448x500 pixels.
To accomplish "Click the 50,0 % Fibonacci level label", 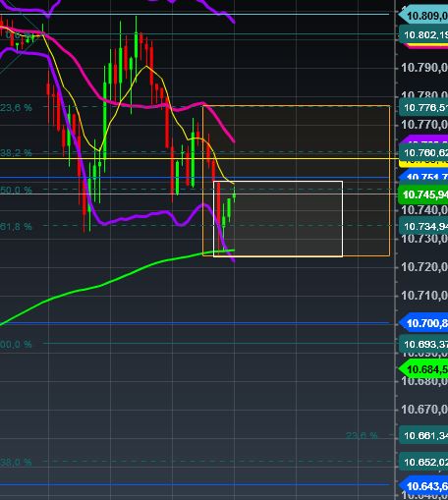I will click(16, 190).
